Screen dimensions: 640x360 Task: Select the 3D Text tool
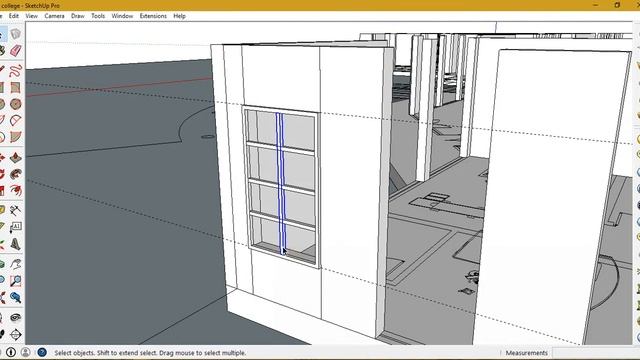(16, 244)
